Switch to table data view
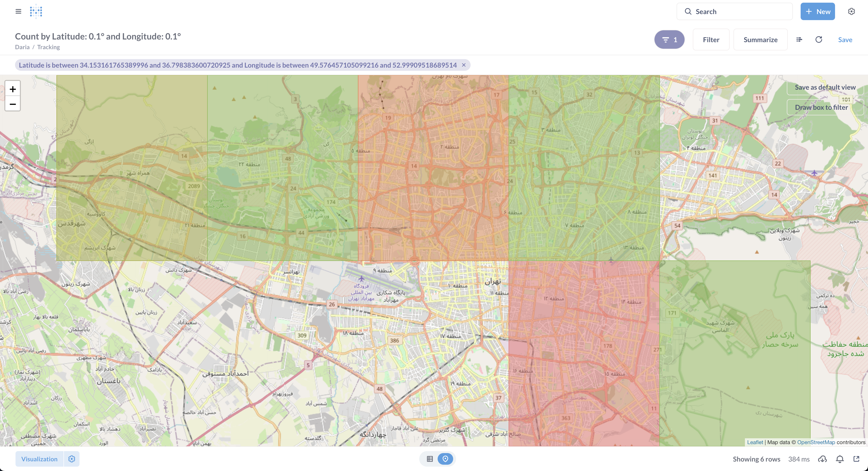The width and height of the screenshot is (868, 471). (x=430, y=459)
